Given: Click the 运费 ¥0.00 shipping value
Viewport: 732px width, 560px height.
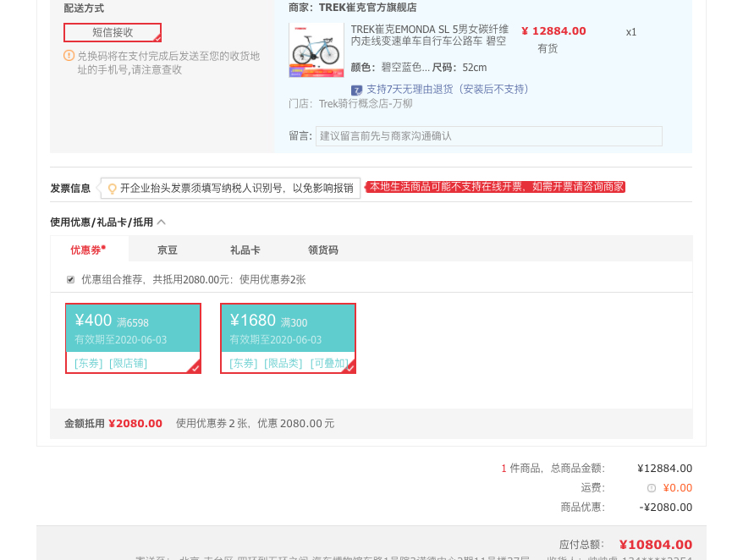Looking at the screenshot, I should pos(677,488).
